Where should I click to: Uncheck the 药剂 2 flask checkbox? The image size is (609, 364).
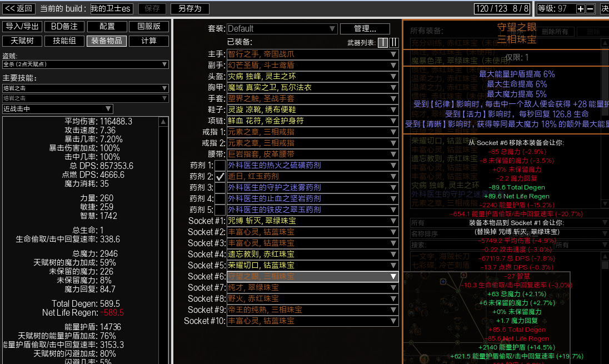pyautogui.click(x=220, y=176)
